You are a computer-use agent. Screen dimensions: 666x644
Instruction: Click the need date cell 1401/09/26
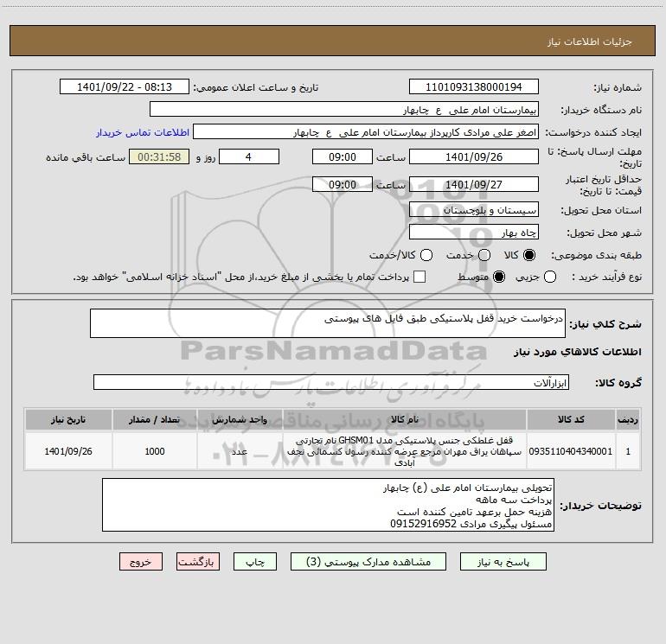68,451
